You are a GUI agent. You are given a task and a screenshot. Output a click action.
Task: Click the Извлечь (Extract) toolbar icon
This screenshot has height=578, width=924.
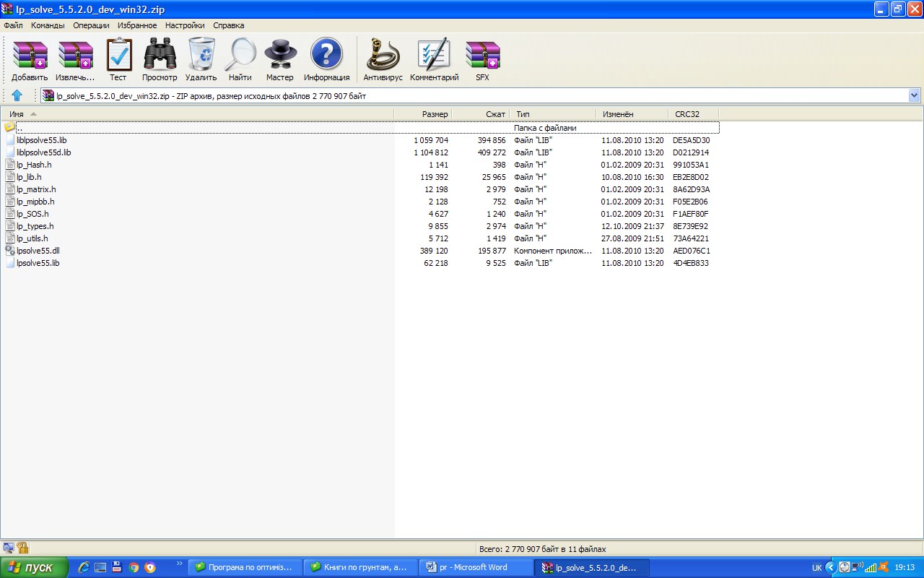click(75, 60)
